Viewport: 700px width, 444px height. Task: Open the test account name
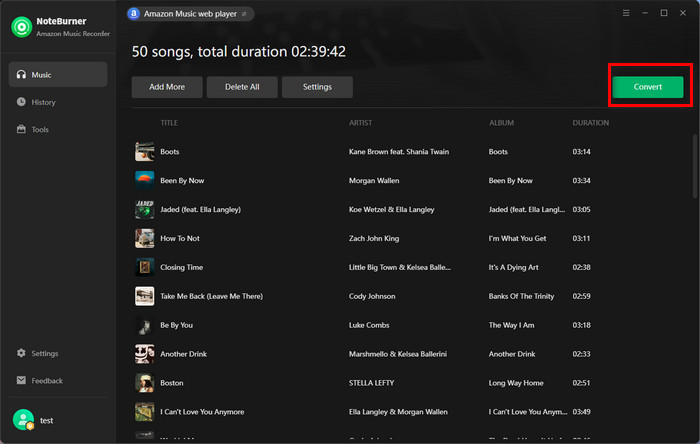(x=46, y=420)
